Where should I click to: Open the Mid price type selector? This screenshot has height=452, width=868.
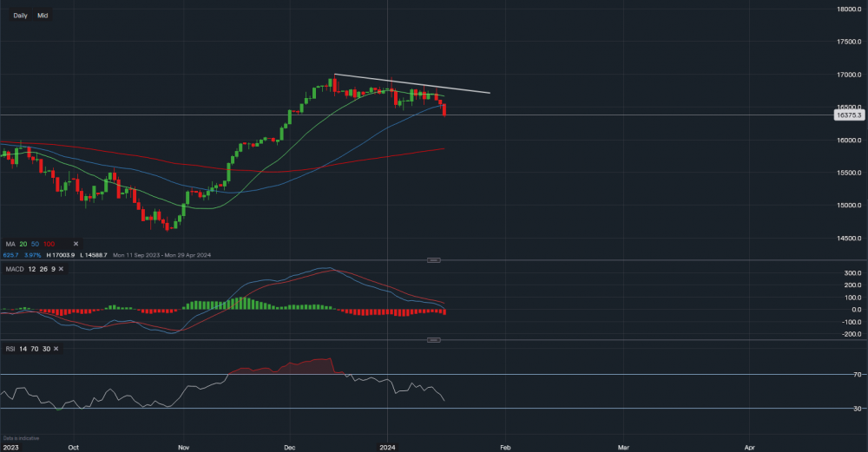pos(43,16)
